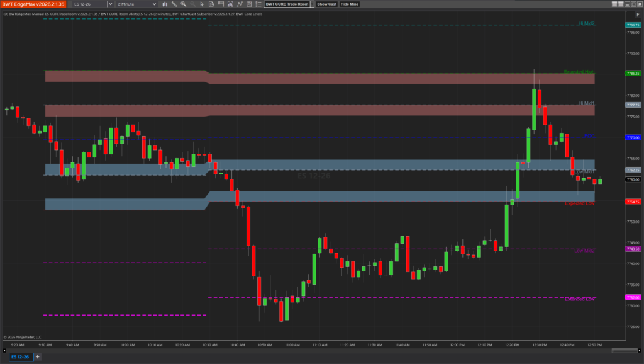The width and height of the screenshot is (644, 364).
Task: Click the zoom in magnifier icon
Action: coord(184,4)
